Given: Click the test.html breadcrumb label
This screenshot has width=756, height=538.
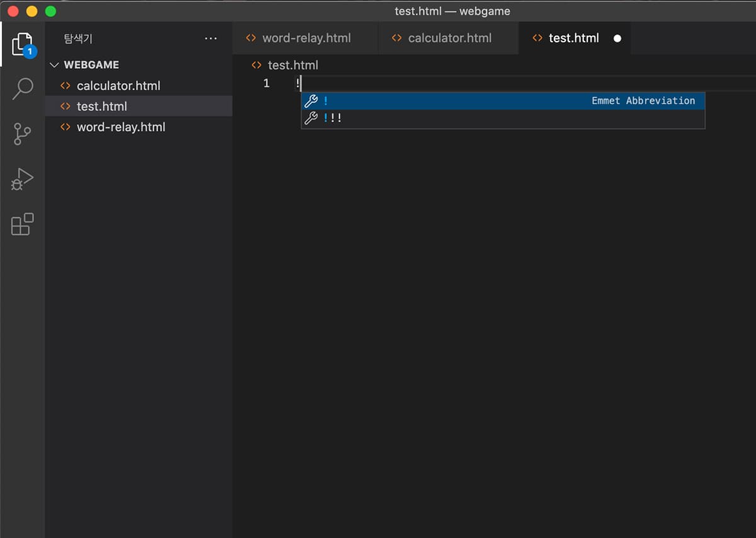Looking at the screenshot, I should tap(293, 65).
